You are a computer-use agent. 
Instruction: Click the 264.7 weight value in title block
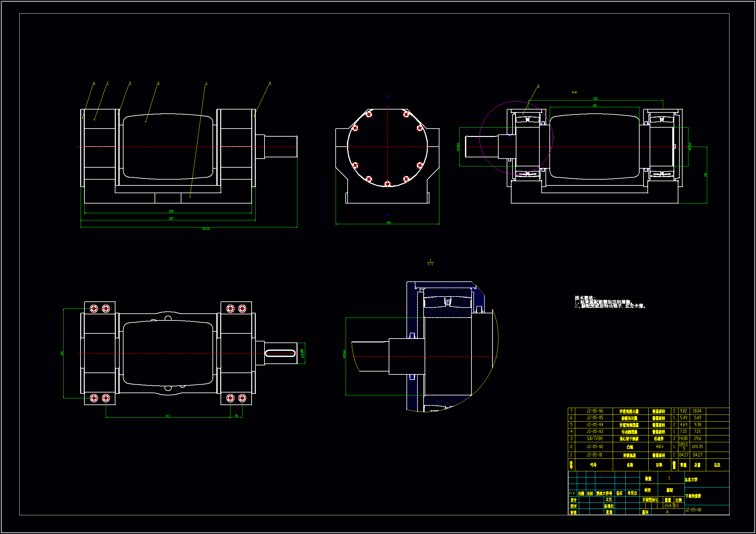(x=669, y=506)
